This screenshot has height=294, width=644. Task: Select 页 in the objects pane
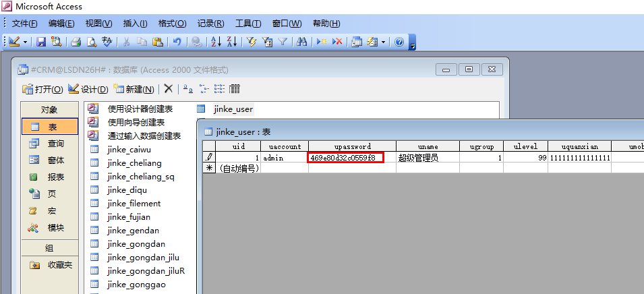(x=50, y=194)
